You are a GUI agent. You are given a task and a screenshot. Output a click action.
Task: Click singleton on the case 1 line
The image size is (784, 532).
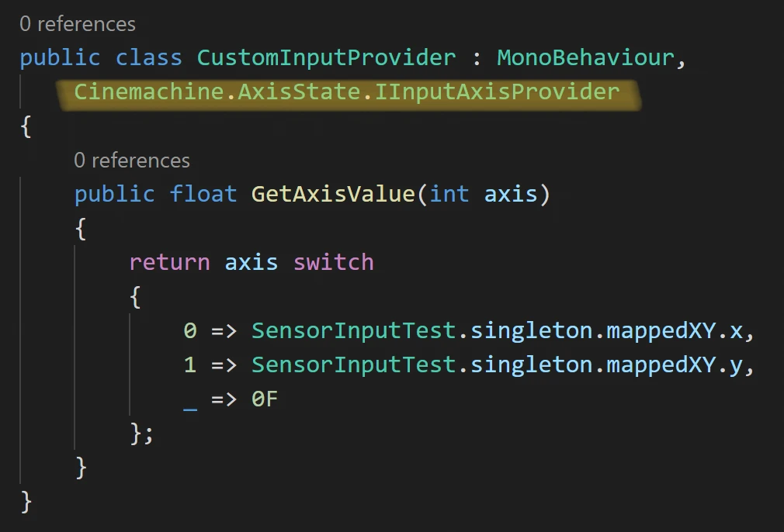(x=531, y=365)
